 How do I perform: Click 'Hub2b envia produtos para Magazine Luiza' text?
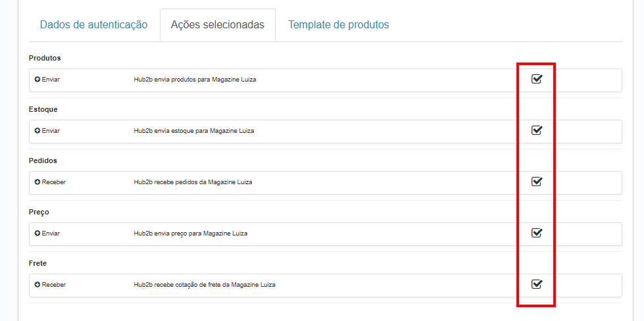point(195,80)
